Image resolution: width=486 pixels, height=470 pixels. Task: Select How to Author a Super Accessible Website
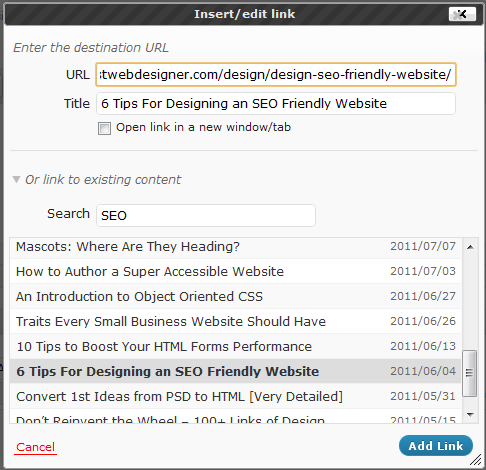[x=235, y=272]
